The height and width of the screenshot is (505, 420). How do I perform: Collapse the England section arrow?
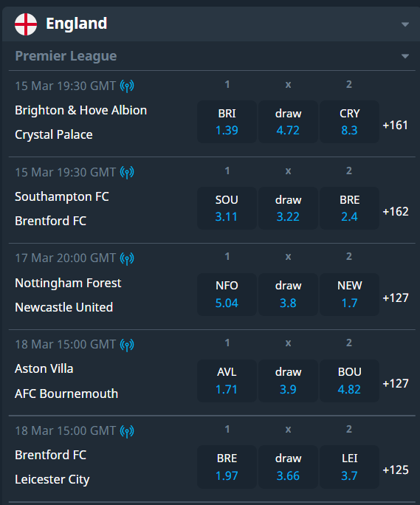click(405, 24)
